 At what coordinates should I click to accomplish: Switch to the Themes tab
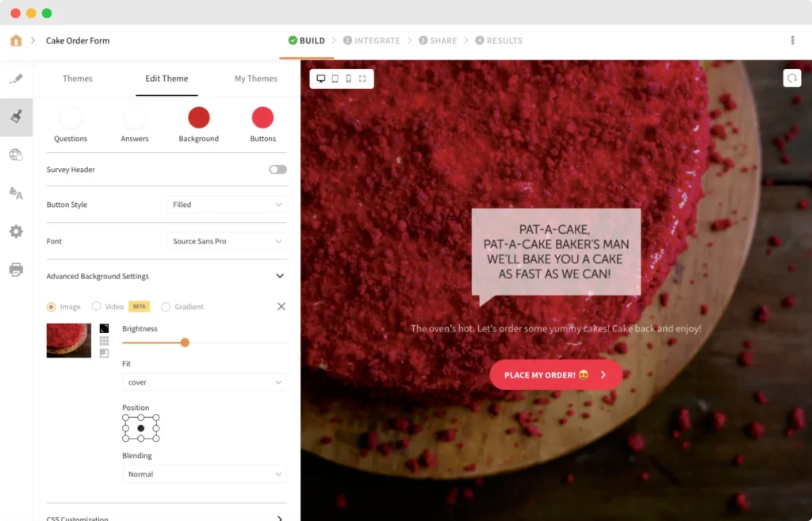(x=78, y=79)
